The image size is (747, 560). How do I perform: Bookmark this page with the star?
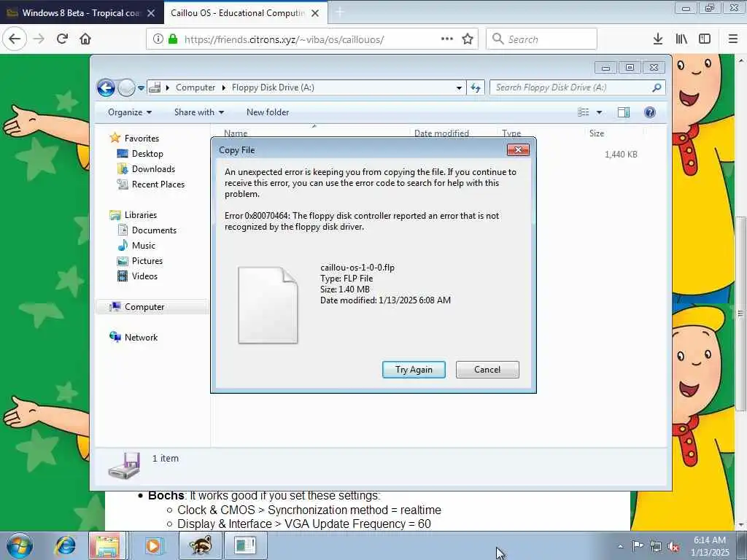point(468,39)
